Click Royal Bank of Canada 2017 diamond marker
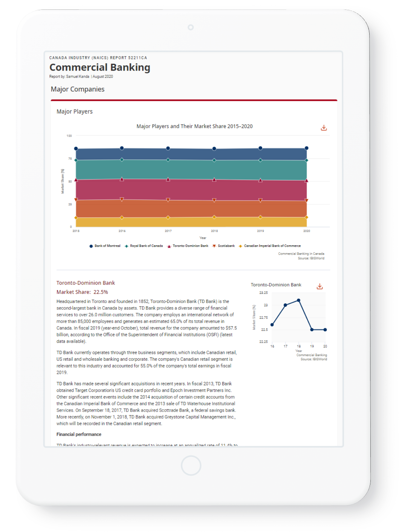Viewport: 416px width, 532px height. click(168, 160)
